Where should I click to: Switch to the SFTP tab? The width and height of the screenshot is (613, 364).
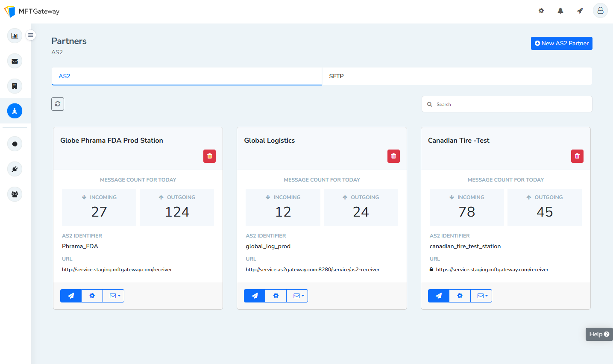coord(457,76)
